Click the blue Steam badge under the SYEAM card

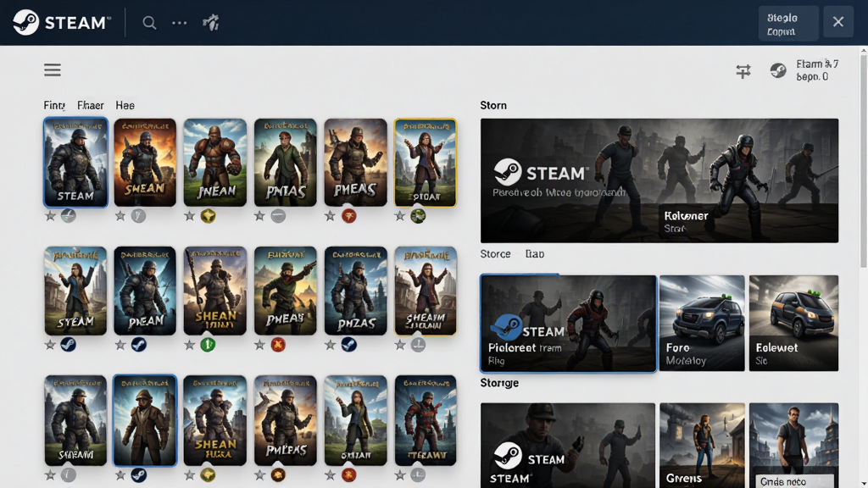pyautogui.click(x=68, y=344)
